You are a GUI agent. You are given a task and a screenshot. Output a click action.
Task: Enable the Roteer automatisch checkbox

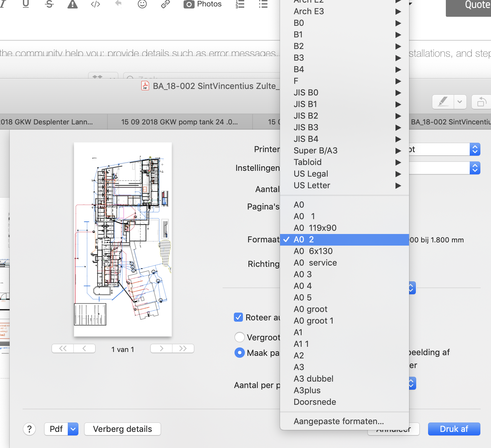pos(238,317)
